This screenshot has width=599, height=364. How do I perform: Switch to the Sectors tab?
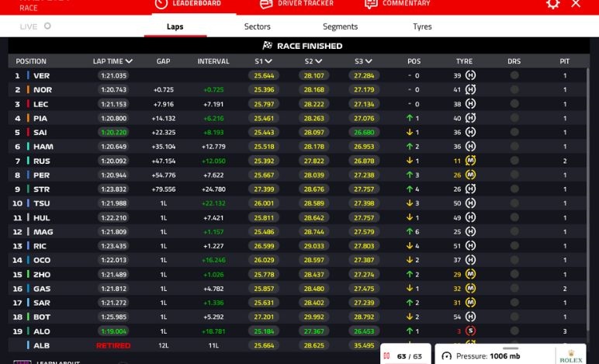click(258, 26)
